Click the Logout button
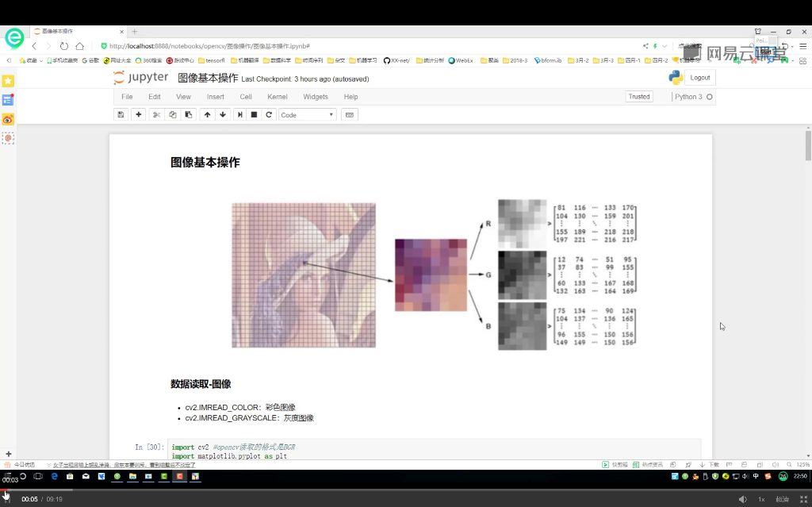 pyautogui.click(x=699, y=78)
